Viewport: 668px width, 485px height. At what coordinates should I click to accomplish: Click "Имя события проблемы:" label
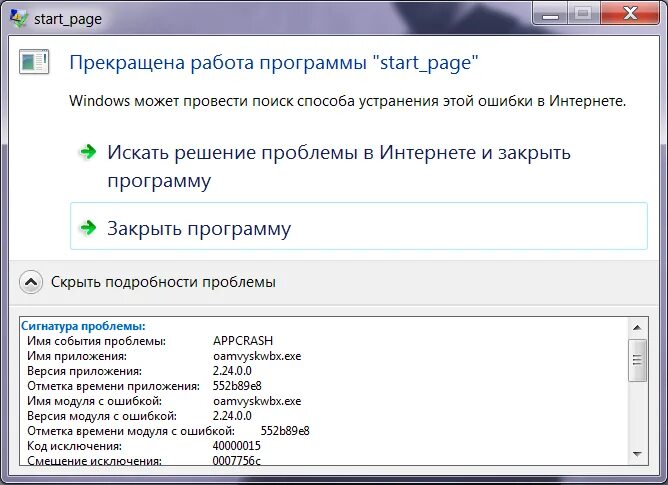pyautogui.click(x=96, y=341)
